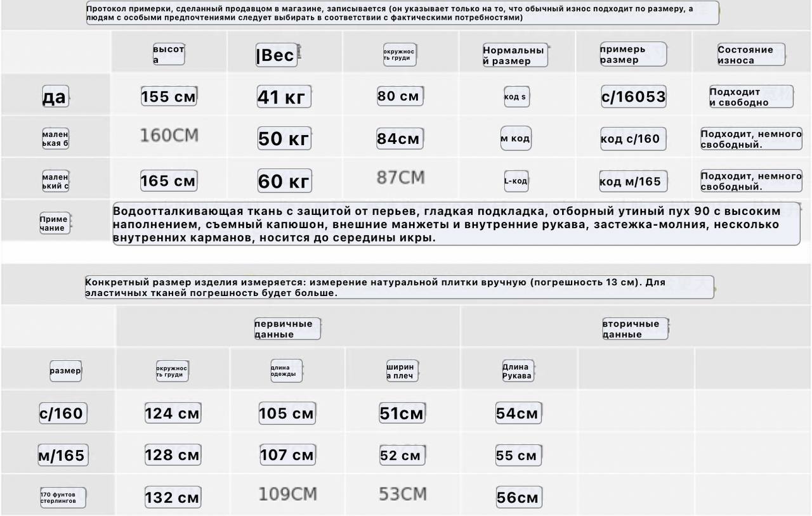Click the "Состояние износа" column header
Screen dimensions: 812x516
coord(751,55)
